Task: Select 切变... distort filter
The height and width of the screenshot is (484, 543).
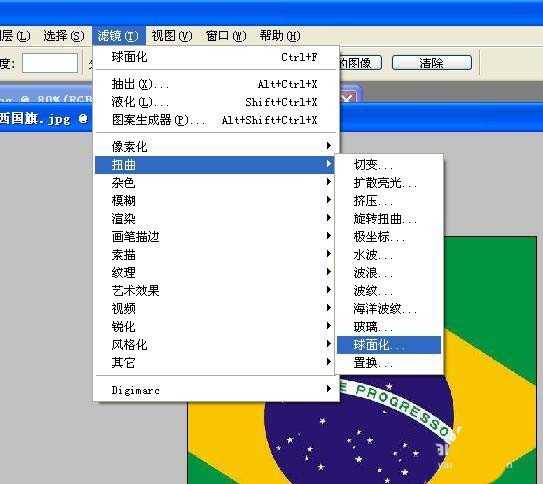Action: (x=389, y=164)
